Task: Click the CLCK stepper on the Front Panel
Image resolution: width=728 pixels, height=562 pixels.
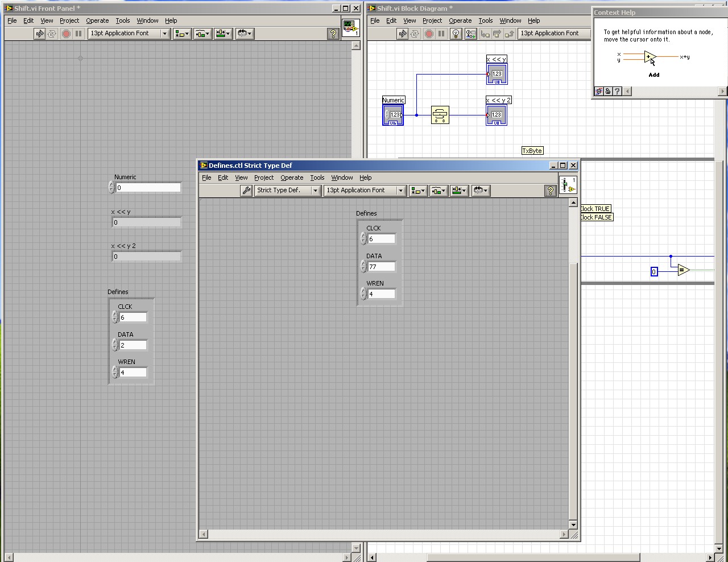Action: tap(115, 317)
